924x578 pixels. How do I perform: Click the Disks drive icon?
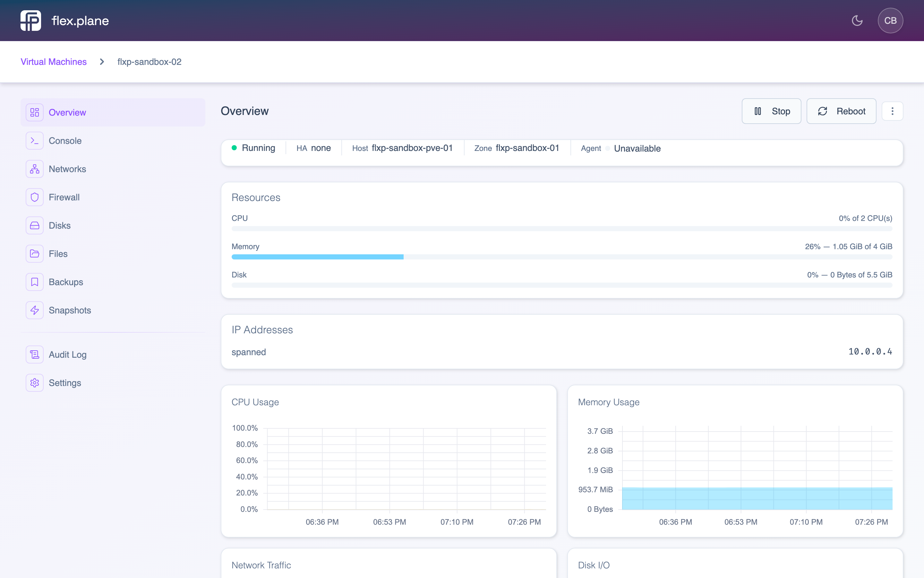(35, 225)
